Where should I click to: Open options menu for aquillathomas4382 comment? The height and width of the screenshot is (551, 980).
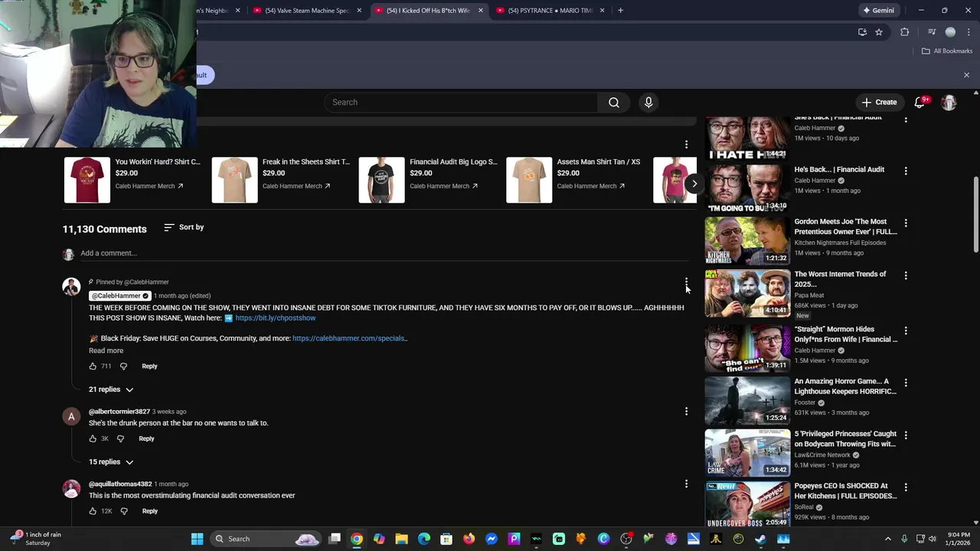coord(686,484)
